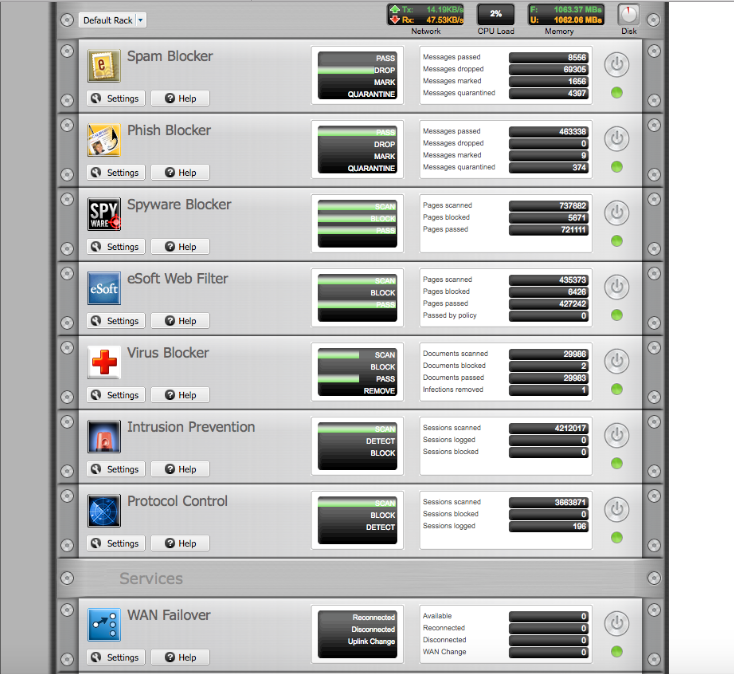Screen dimensions: 734x674
Task: Open WAN Failover Help
Action: (180, 657)
